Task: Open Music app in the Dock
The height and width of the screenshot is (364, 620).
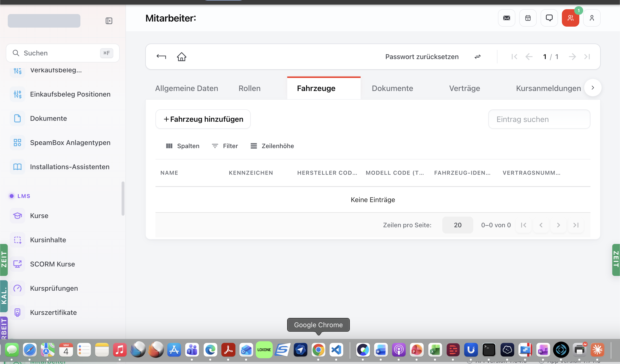Action: click(x=120, y=349)
